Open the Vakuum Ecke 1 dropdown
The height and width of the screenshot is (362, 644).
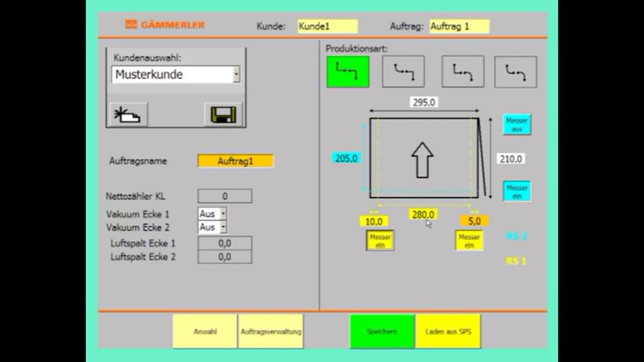tap(223, 214)
